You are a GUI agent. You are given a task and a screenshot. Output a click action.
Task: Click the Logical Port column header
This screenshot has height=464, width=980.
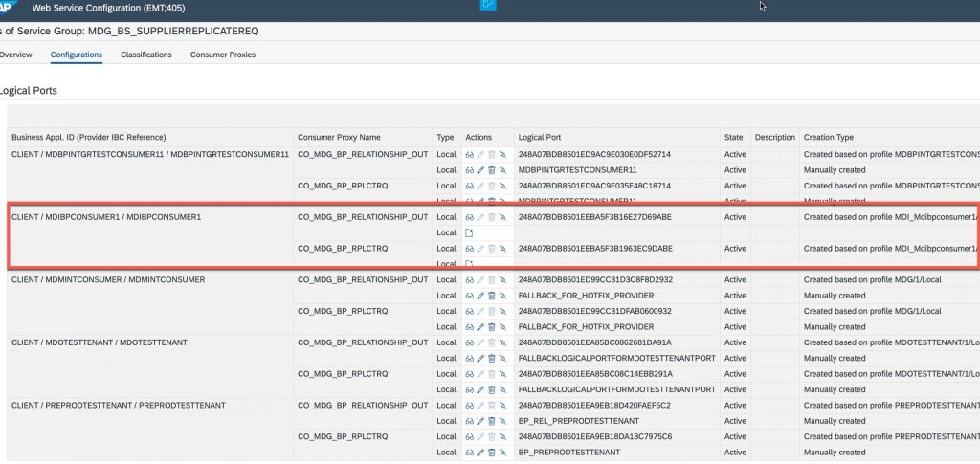(540, 138)
